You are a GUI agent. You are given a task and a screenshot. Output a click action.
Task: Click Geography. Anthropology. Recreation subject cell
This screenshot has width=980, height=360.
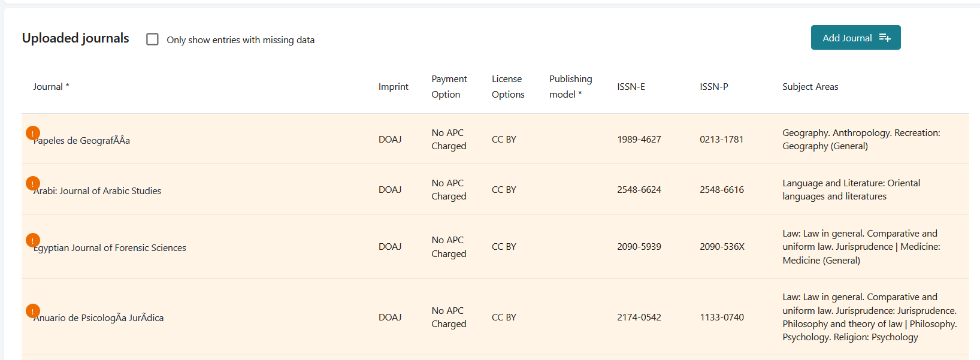861,140
